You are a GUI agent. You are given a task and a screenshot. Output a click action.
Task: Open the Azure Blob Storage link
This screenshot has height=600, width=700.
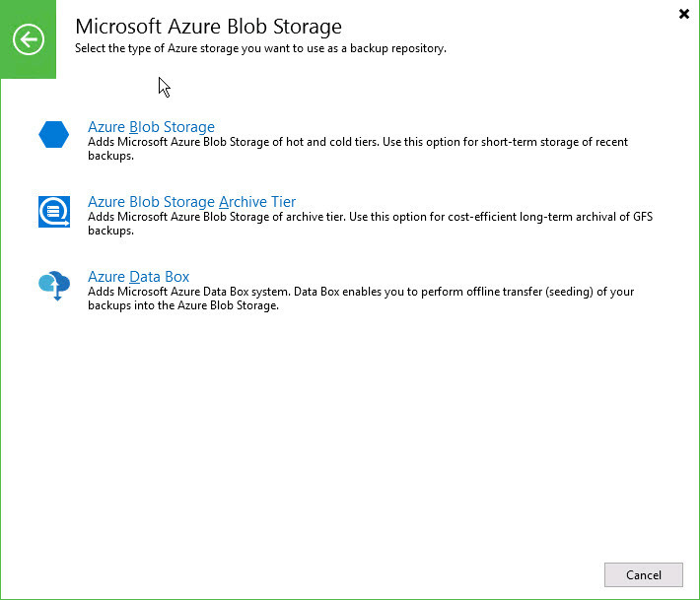151,127
